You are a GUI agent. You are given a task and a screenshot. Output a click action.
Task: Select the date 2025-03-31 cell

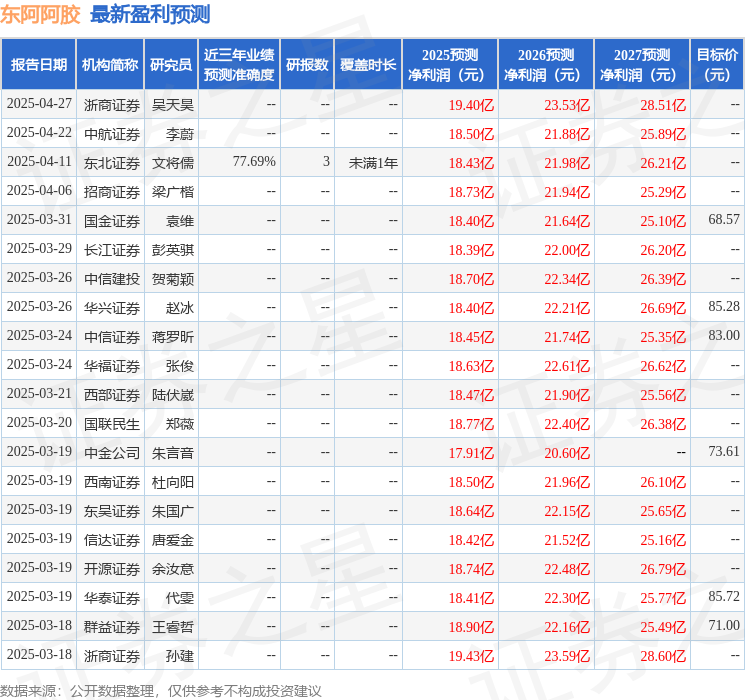pos(39,220)
